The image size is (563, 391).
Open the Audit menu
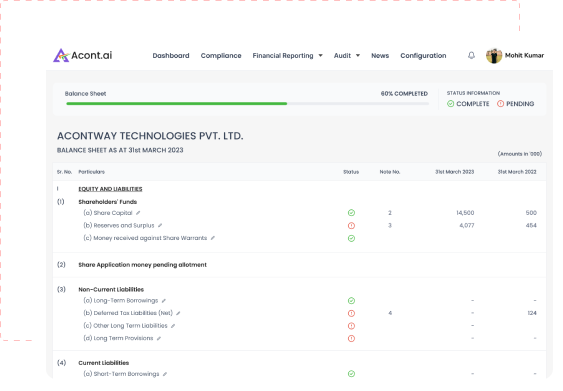pos(342,56)
